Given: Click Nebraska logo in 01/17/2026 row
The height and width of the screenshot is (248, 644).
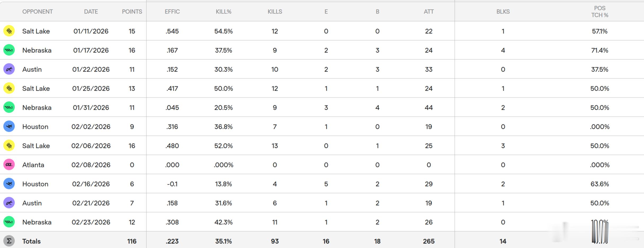Looking at the screenshot, I should click(x=9, y=50).
